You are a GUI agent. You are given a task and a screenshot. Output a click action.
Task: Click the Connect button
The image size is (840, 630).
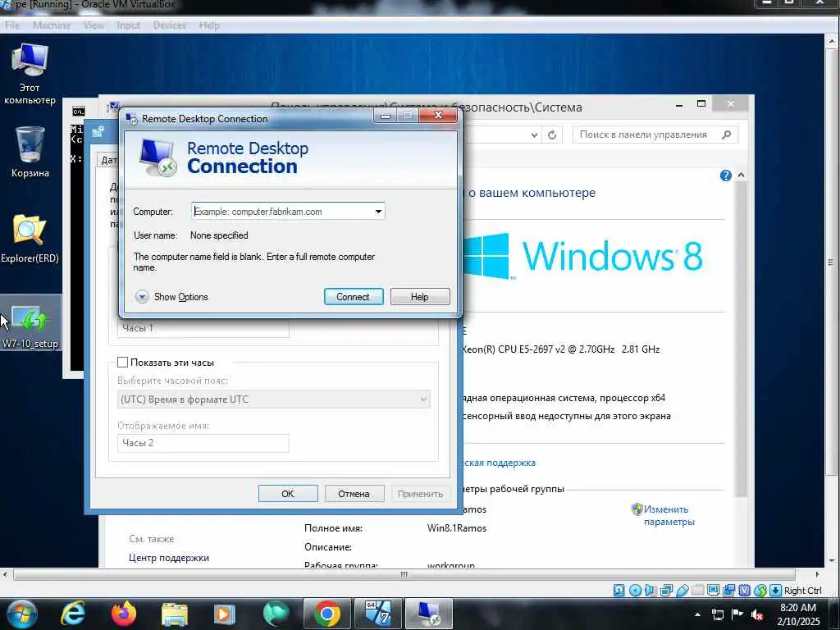click(x=354, y=297)
